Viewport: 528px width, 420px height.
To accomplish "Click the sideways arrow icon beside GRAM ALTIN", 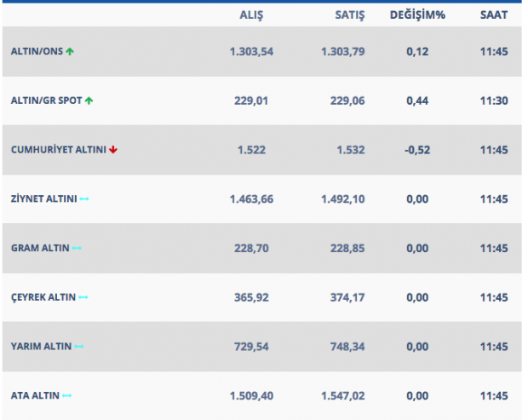I will (x=77, y=248).
